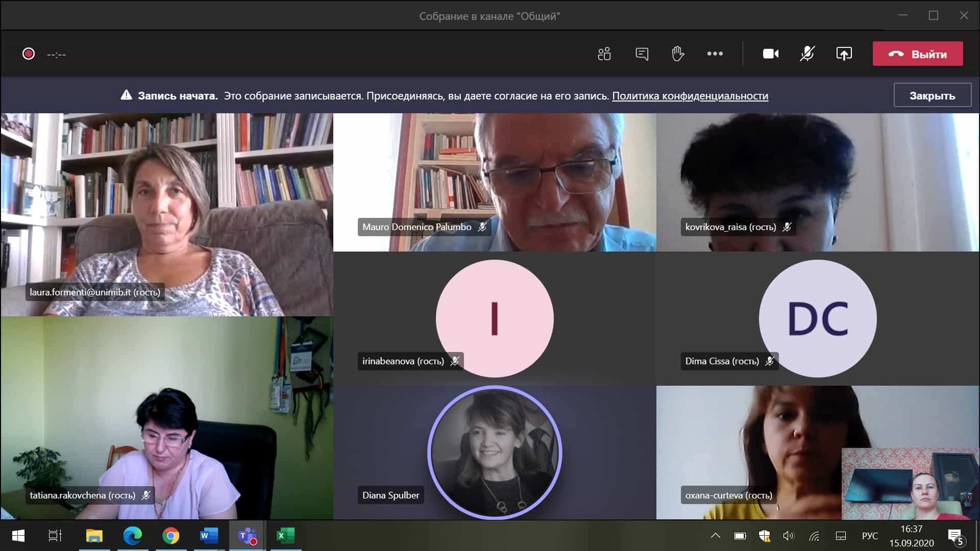This screenshot has height=551, width=980.
Task: Toggle the camera on or off
Action: [771, 54]
